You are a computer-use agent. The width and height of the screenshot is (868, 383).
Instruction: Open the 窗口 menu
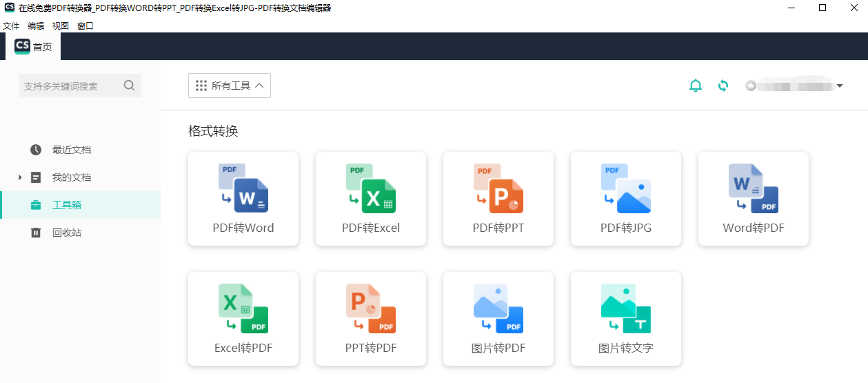pos(85,26)
